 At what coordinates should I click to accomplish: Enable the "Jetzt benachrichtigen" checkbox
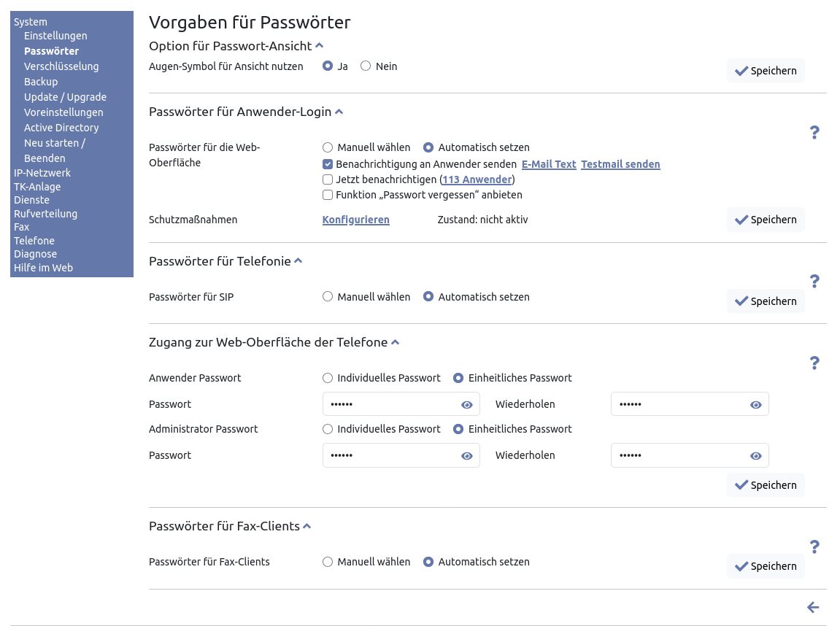(x=328, y=179)
